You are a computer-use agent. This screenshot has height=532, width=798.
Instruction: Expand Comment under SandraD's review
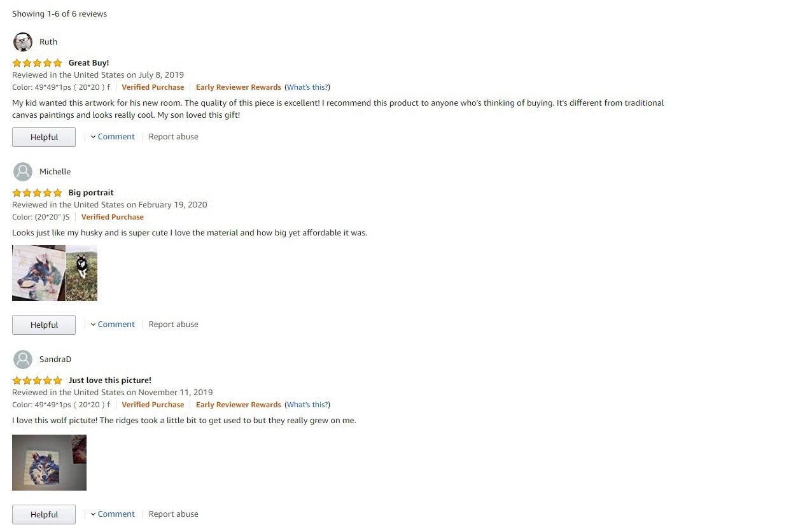tap(113, 514)
